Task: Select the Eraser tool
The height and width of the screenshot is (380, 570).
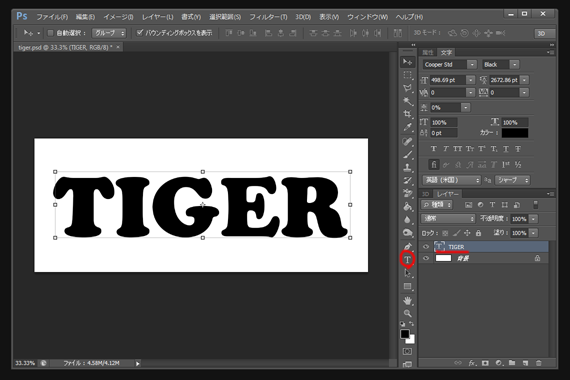Action: (408, 193)
